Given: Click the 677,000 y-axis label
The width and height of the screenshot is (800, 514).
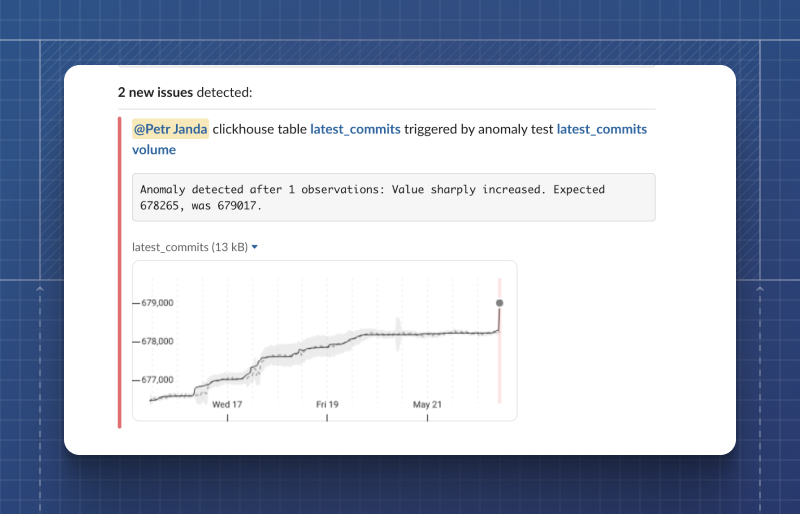Looking at the screenshot, I should tap(157, 380).
